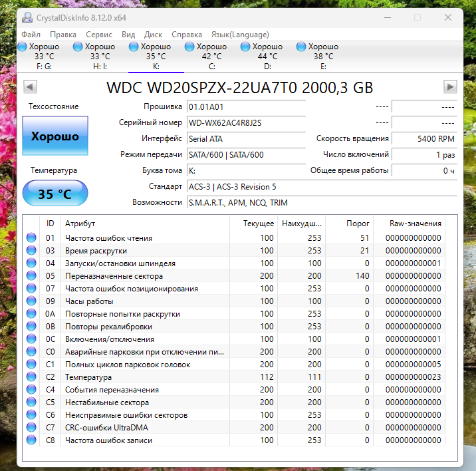Click the blue Хорошо health status button

click(55, 136)
